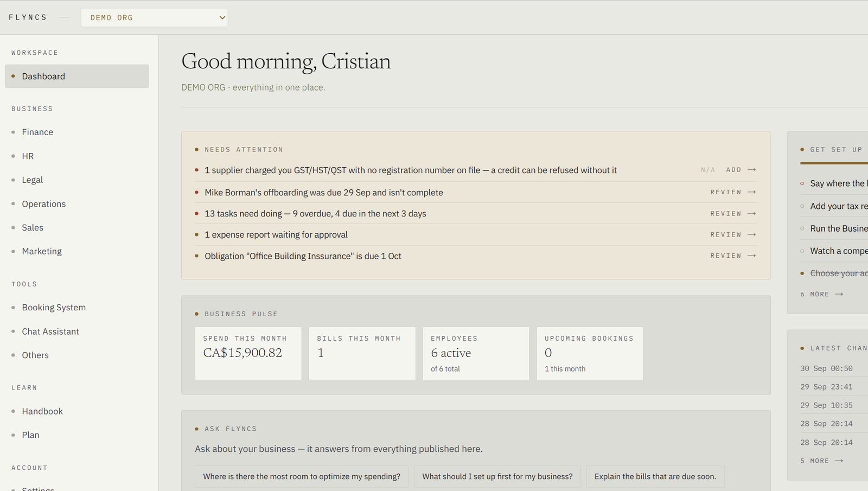Click '5 MORE' in the Latest Changes panel
The width and height of the screenshot is (868, 491).
click(815, 461)
